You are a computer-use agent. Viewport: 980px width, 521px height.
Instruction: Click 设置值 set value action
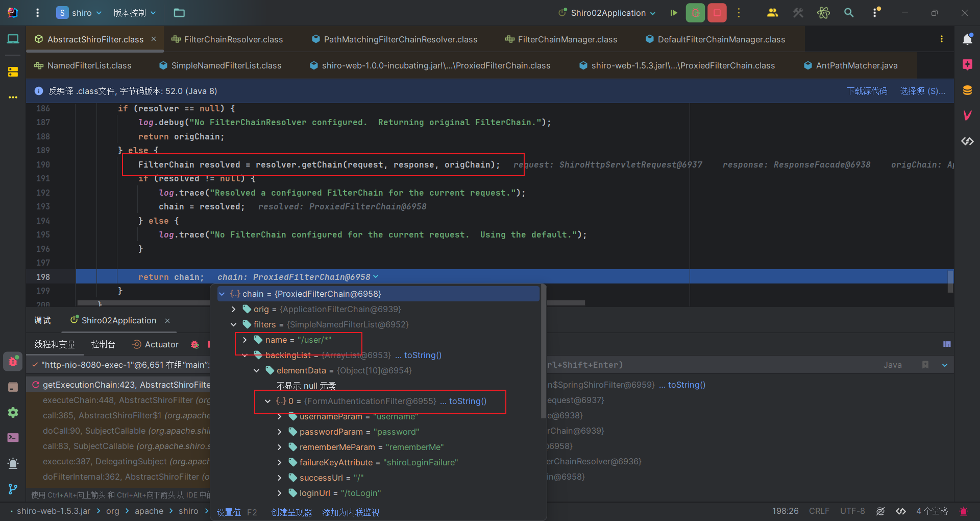click(x=229, y=512)
